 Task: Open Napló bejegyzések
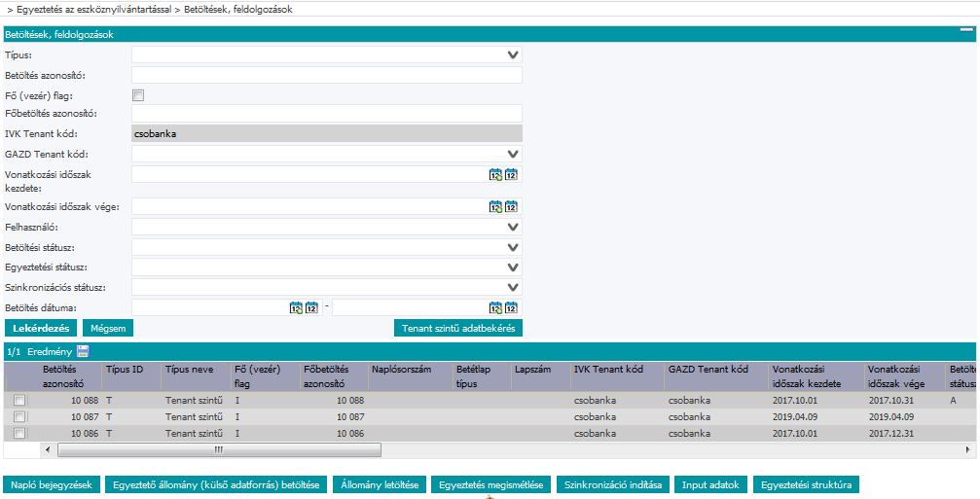(x=52, y=484)
